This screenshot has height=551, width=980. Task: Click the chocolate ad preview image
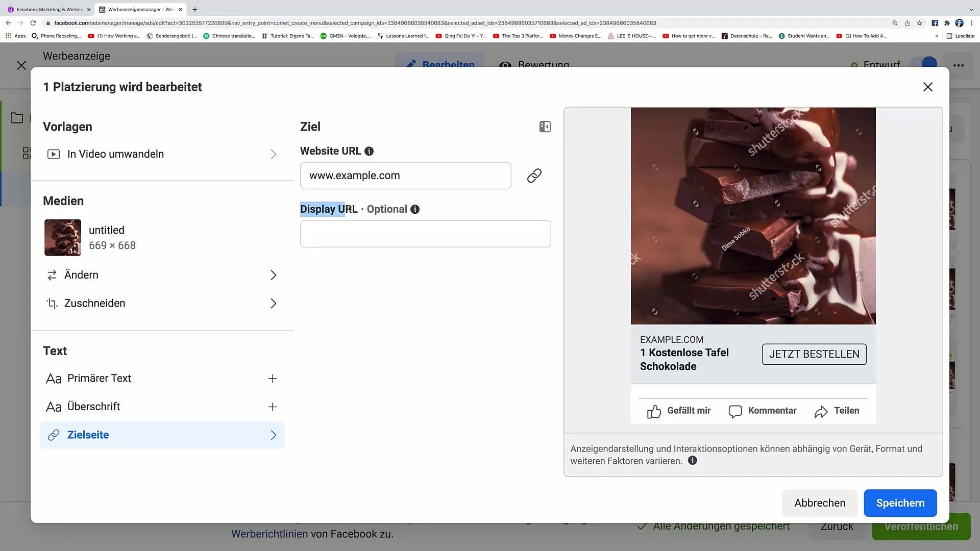click(x=753, y=216)
